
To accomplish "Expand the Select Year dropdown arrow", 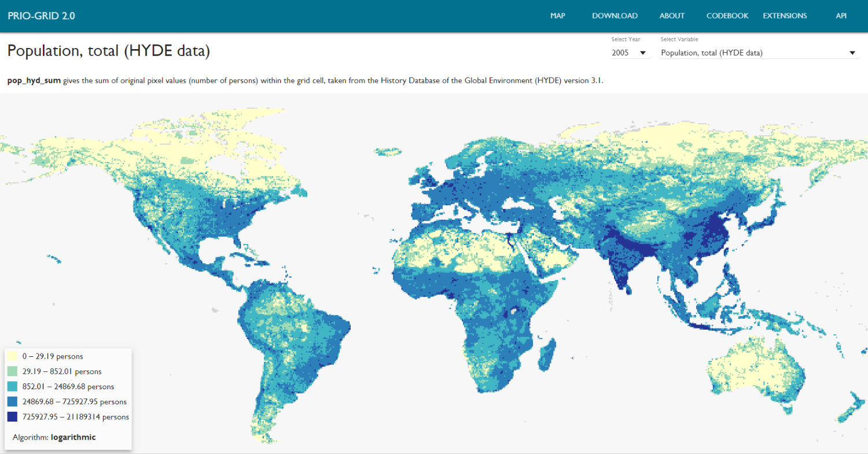I will tap(642, 53).
